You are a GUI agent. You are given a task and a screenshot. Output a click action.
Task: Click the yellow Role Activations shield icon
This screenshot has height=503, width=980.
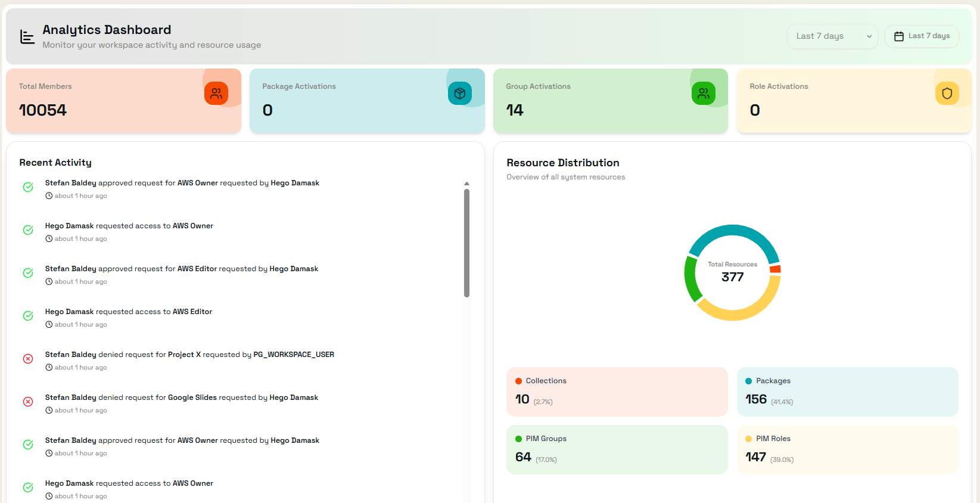pyautogui.click(x=947, y=94)
